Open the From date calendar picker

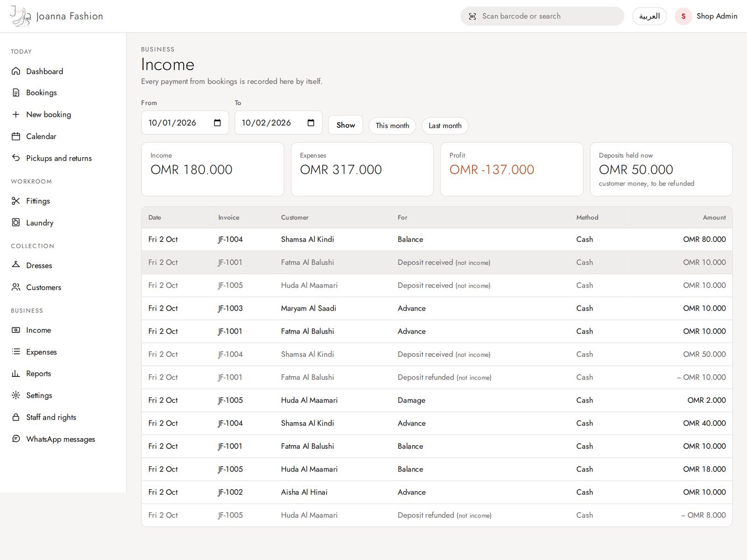217,123
